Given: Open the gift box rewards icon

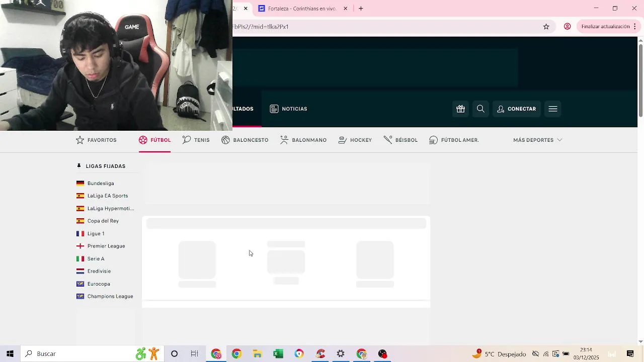Looking at the screenshot, I should coord(460,109).
